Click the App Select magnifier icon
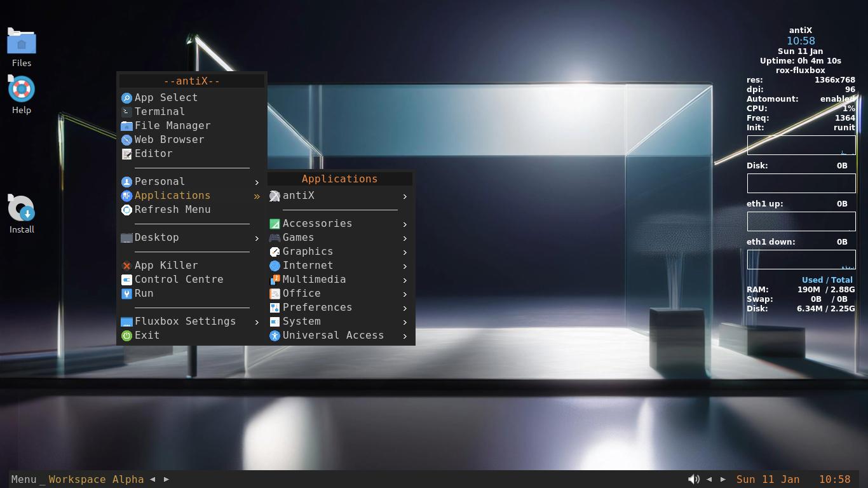868x488 pixels. [x=126, y=97]
